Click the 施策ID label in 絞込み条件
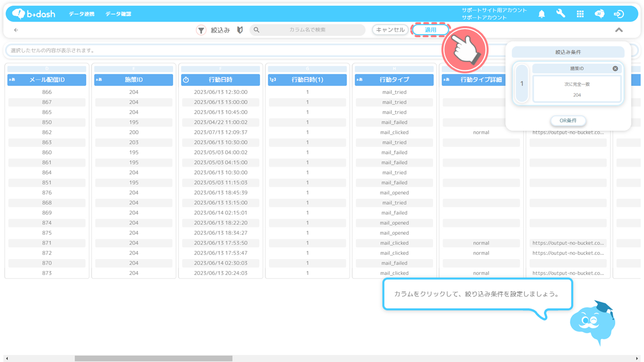The width and height of the screenshot is (644, 362). [577, 68]
